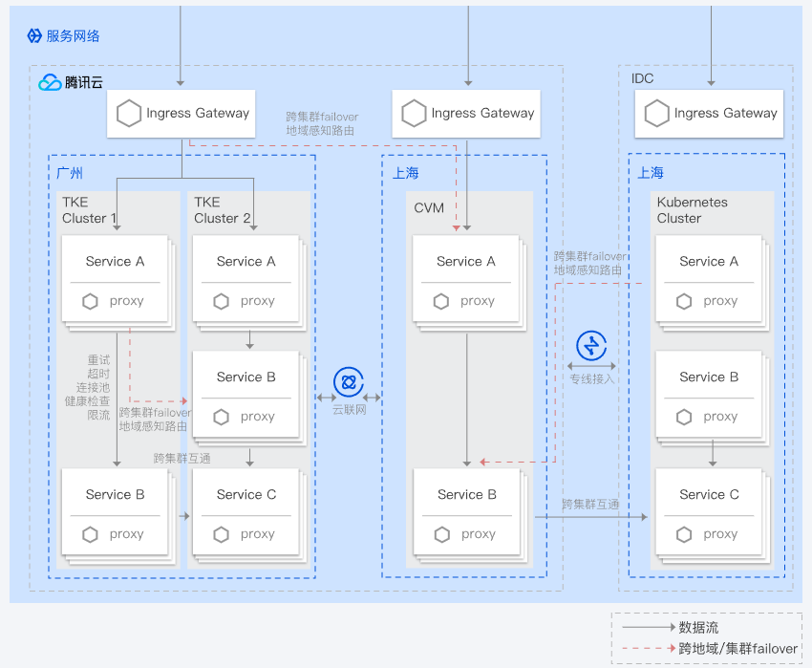Click Ingress Gateway text in the IDC box
812x668 pixels.
[x=725, y=113]
